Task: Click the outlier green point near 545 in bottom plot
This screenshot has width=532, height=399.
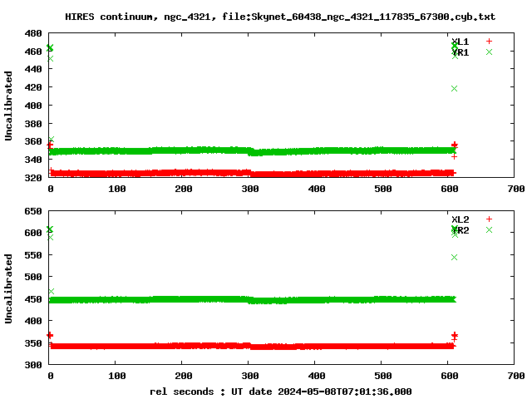Action: pos(455,258)
